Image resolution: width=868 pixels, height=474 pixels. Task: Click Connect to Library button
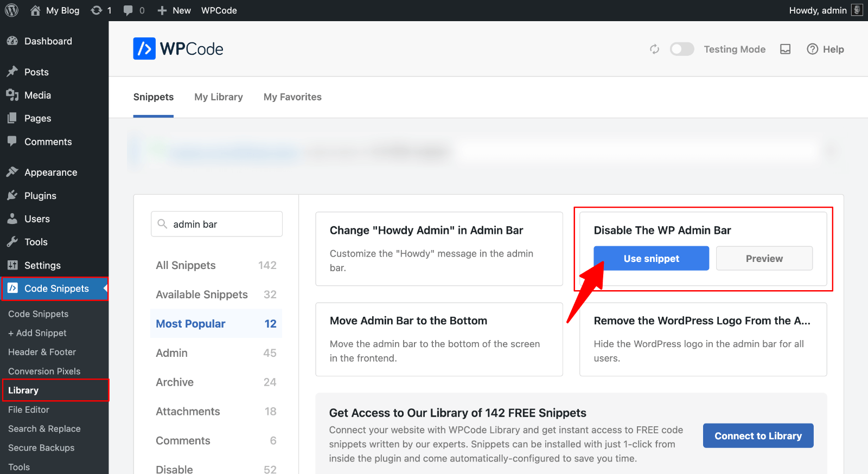[x=758, y=435]
